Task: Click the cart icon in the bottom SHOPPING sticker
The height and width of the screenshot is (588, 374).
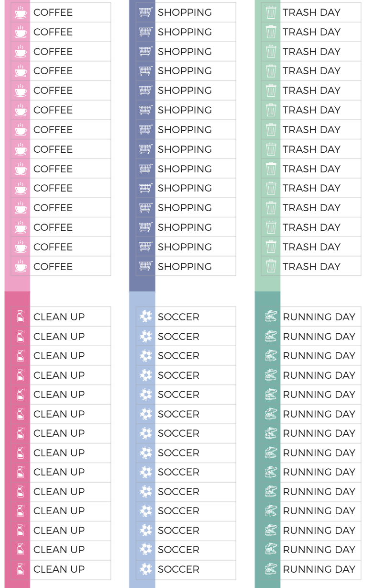Action: point(145,266)
